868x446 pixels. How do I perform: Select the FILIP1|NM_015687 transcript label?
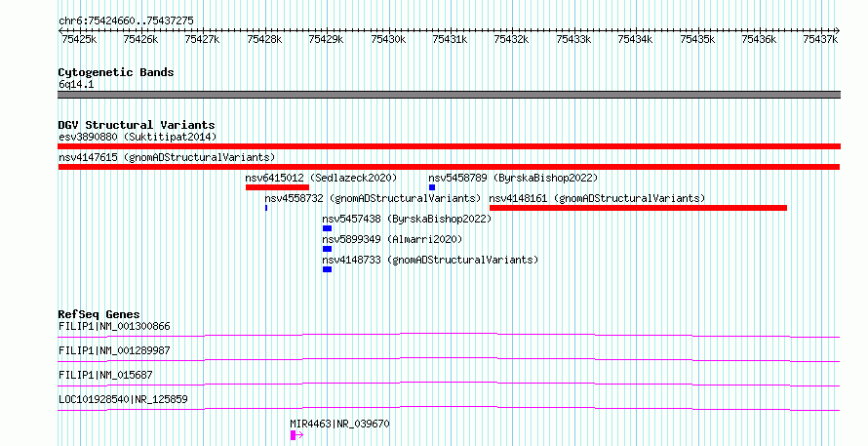coord(105,375)
